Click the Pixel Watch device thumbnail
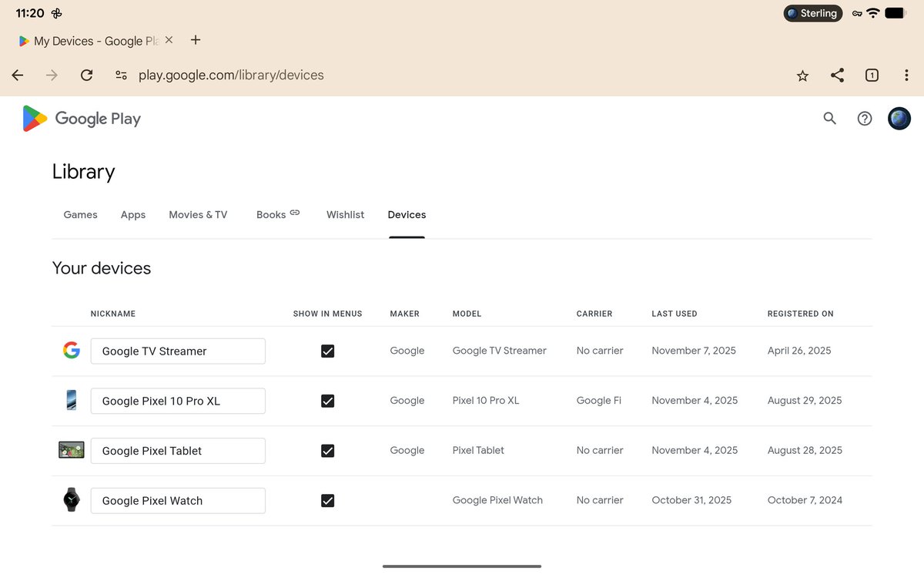Image resolution: width=924 pixels, height=578 pixels. [x=71, y=500]
